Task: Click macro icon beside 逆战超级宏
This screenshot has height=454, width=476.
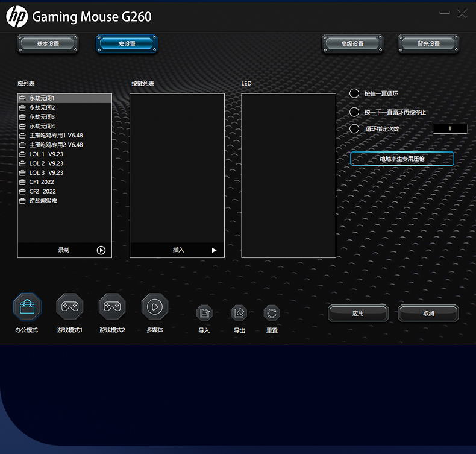Action: [x=22, y=201]
